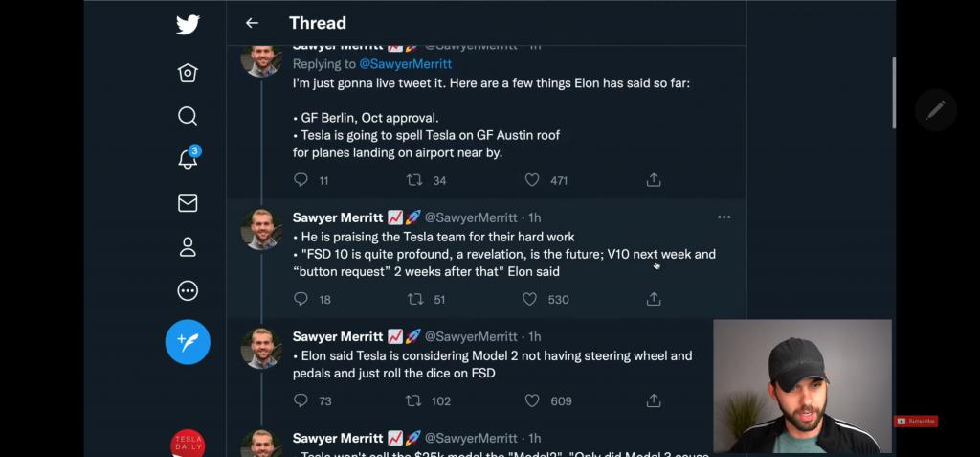Open the @SawyerMerritt reply mention link
Image resolution: width=980 pixels, height=457 pixels.
[406, 64]
